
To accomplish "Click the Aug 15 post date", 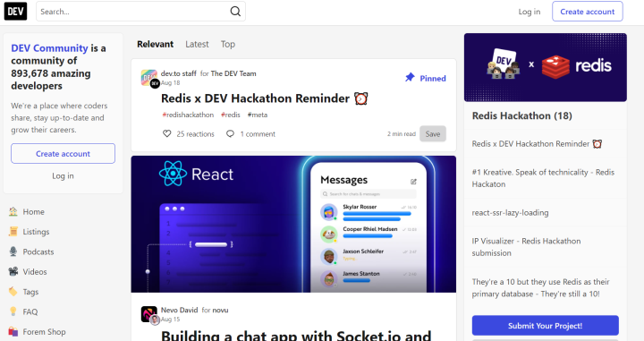I will pyautogui.click(x=171, y=320).
